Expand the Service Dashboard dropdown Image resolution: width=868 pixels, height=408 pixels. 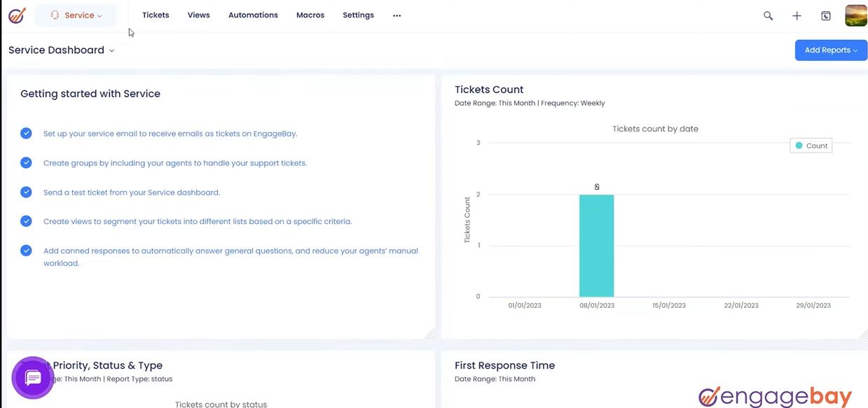62,50
